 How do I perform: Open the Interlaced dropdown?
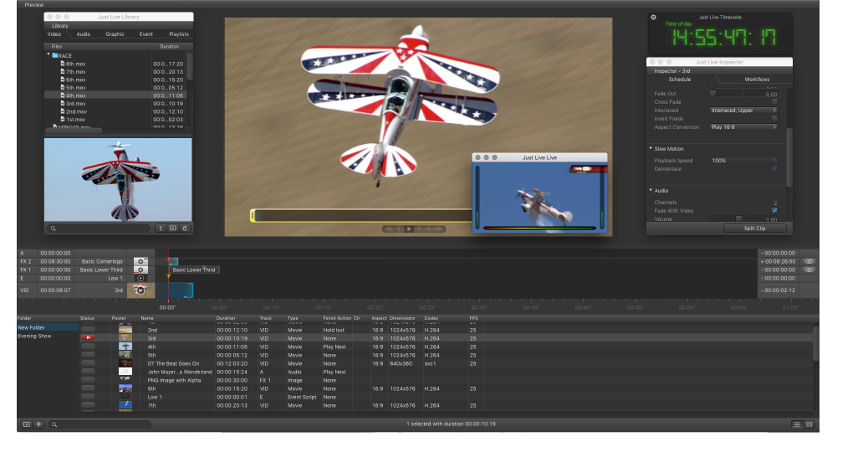point(743,110)
